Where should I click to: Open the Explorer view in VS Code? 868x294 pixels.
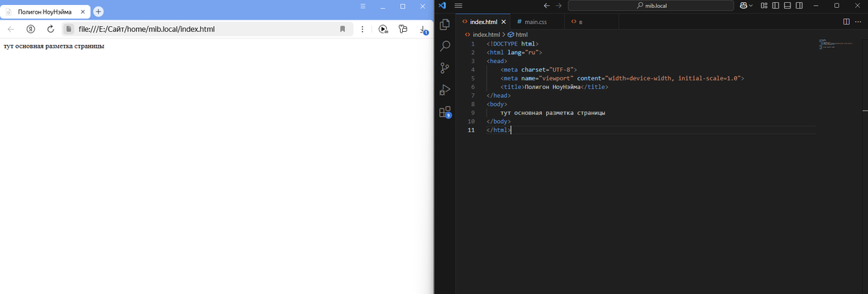pos(445,24)
